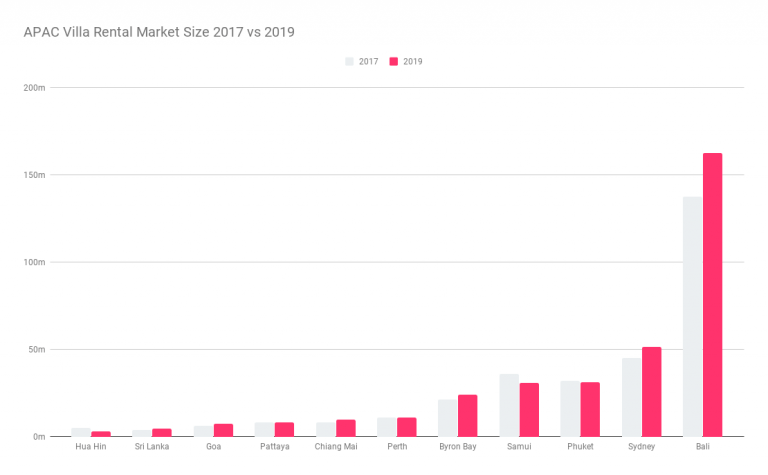
Task: Click Bali's 2019 pink bar
Action: (713, 295)
